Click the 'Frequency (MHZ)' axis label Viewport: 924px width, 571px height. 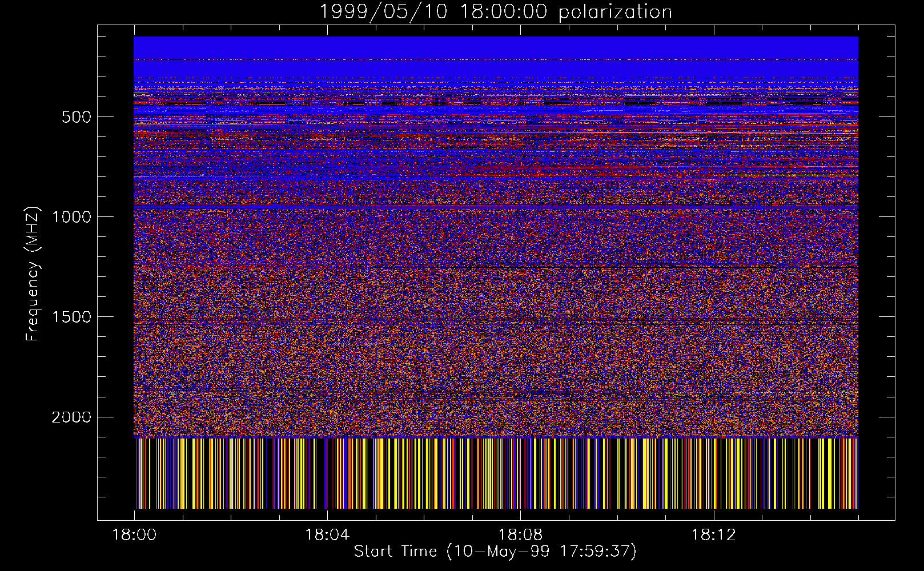click(33, 274)
